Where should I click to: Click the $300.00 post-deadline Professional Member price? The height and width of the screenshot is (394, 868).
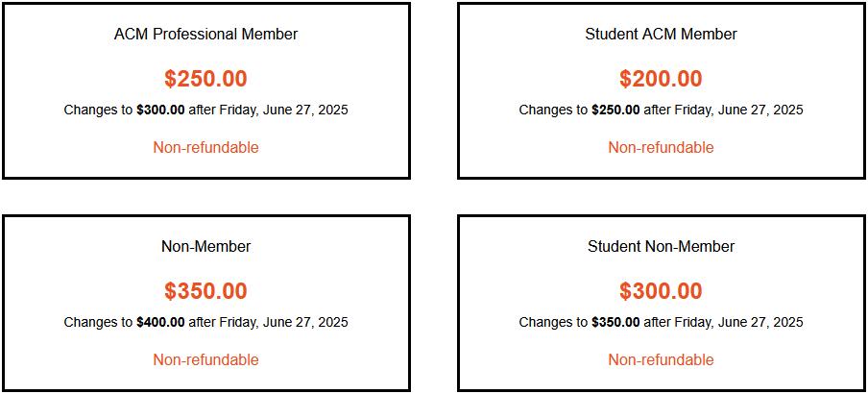click(160, 110)
